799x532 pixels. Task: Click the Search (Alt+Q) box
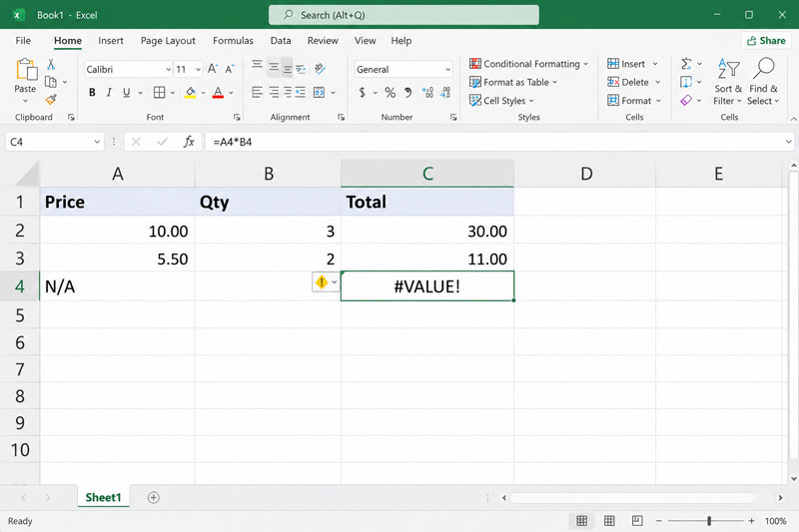click(x=403, y=15)
